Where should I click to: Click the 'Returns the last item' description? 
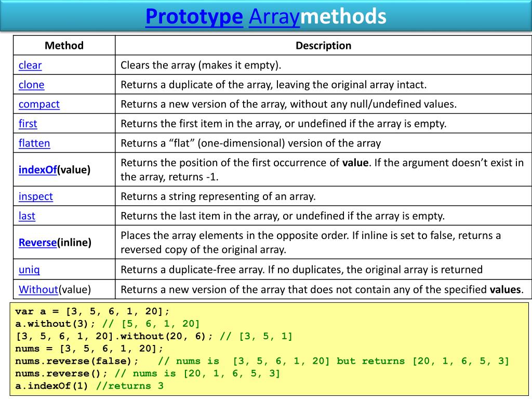[x=283, y=216]
